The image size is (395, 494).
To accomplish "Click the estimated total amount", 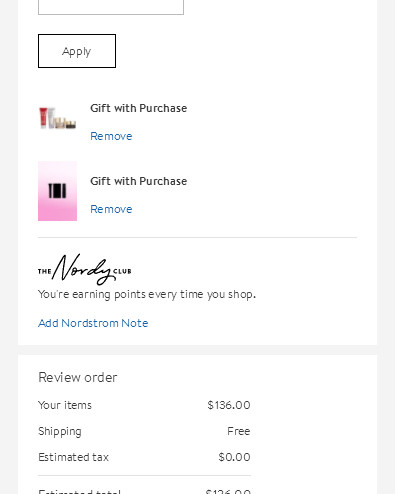I will 228,491.
